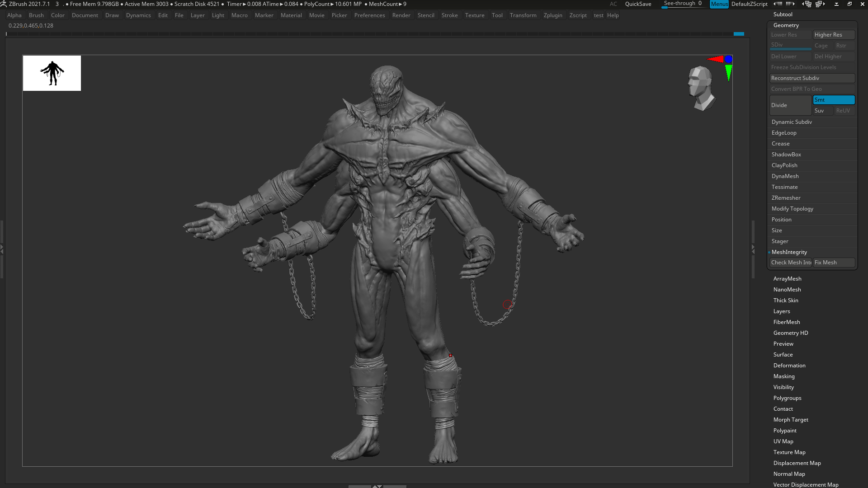Click the left tray divider arrows

pyautogui.click(x=2, y=249)
